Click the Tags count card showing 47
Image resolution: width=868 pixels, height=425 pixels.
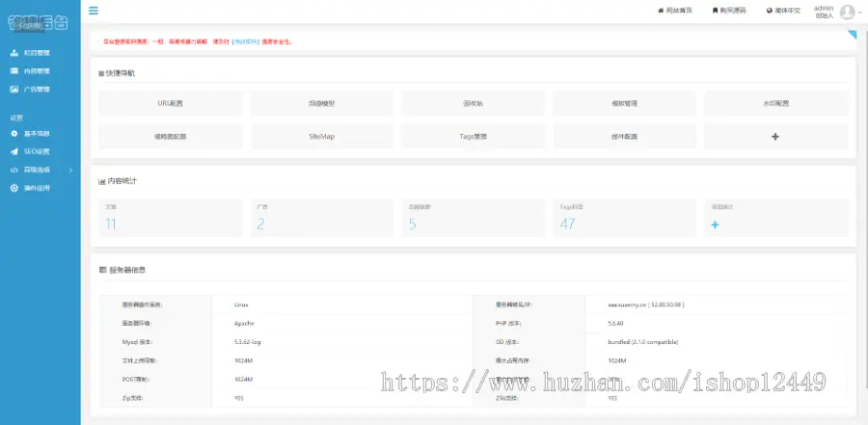[x=624, y=218]
